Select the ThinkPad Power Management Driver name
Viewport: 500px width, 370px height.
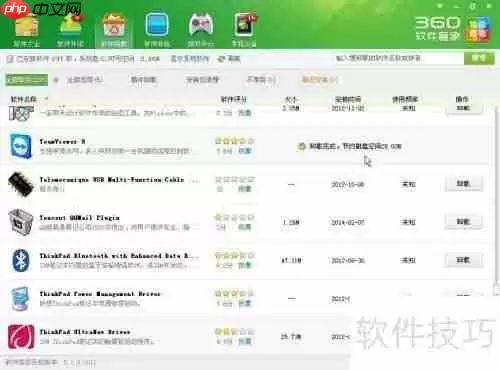coord(100,294)
